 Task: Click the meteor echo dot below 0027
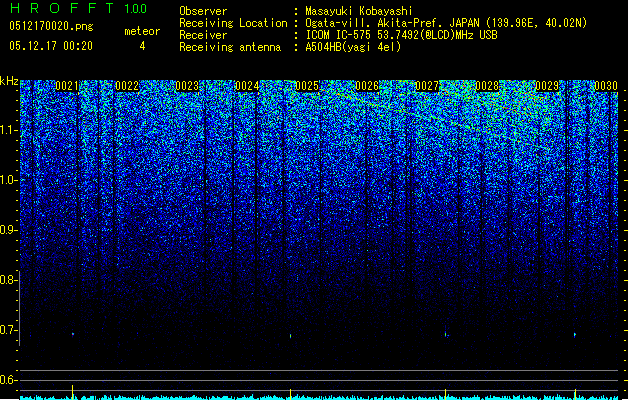tap(446, 334)
